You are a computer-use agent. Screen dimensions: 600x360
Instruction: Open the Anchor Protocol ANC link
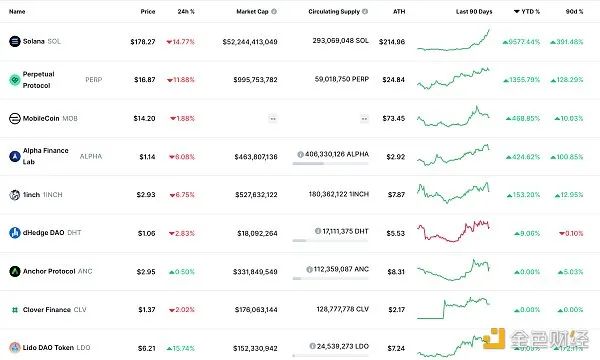click(x=57, y=271)
